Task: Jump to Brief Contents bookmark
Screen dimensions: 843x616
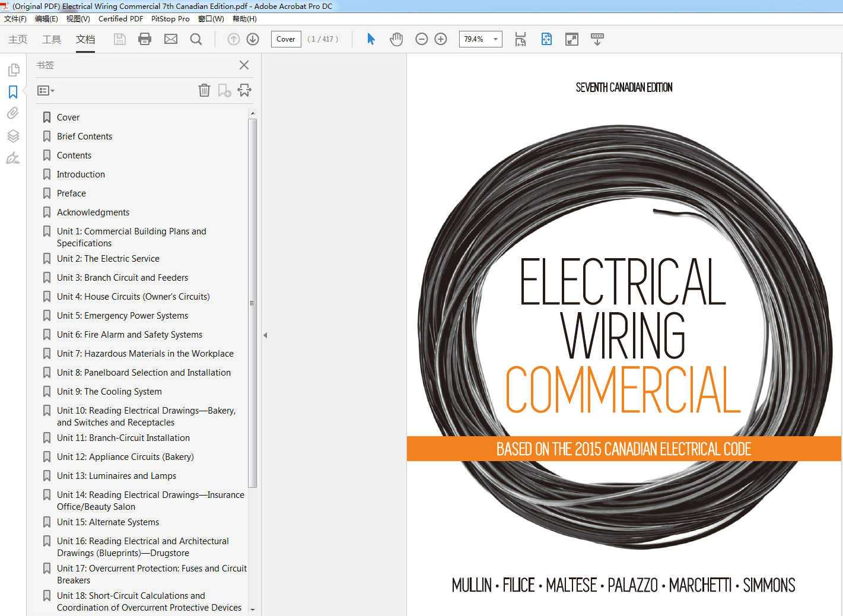Action: [84, 136]
